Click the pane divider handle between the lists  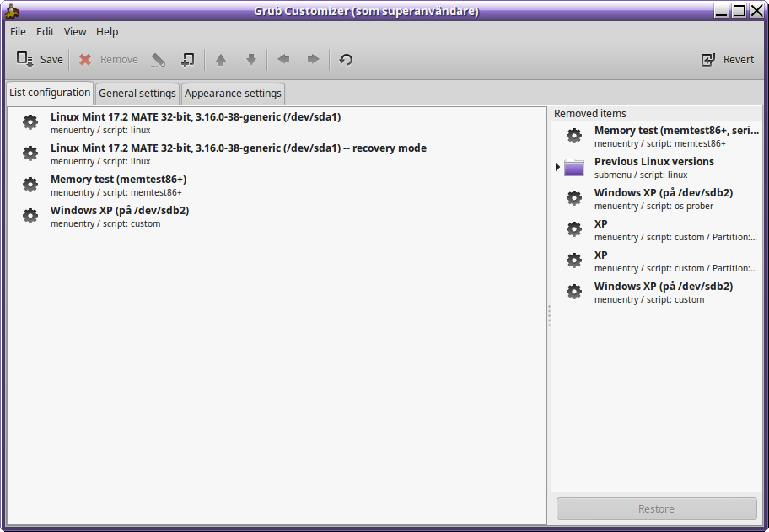[x=549, y=315]
